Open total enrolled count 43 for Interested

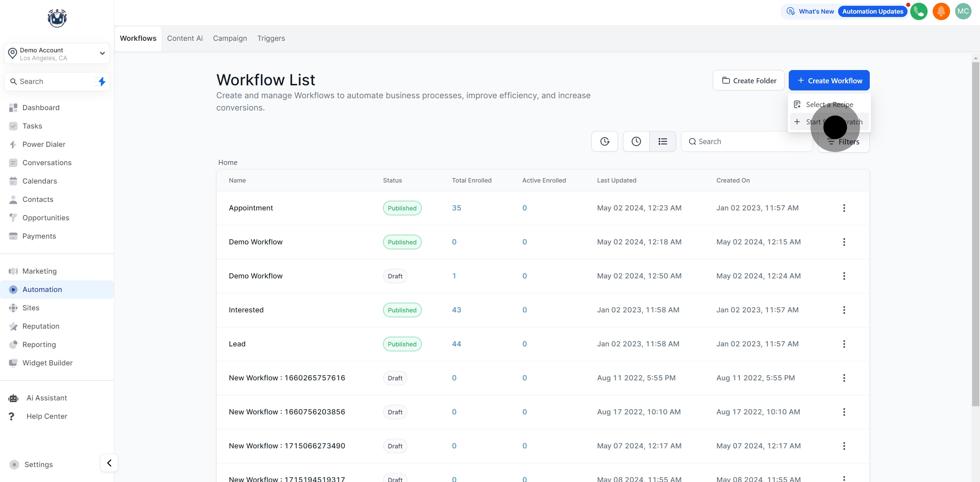pos(456,310)
